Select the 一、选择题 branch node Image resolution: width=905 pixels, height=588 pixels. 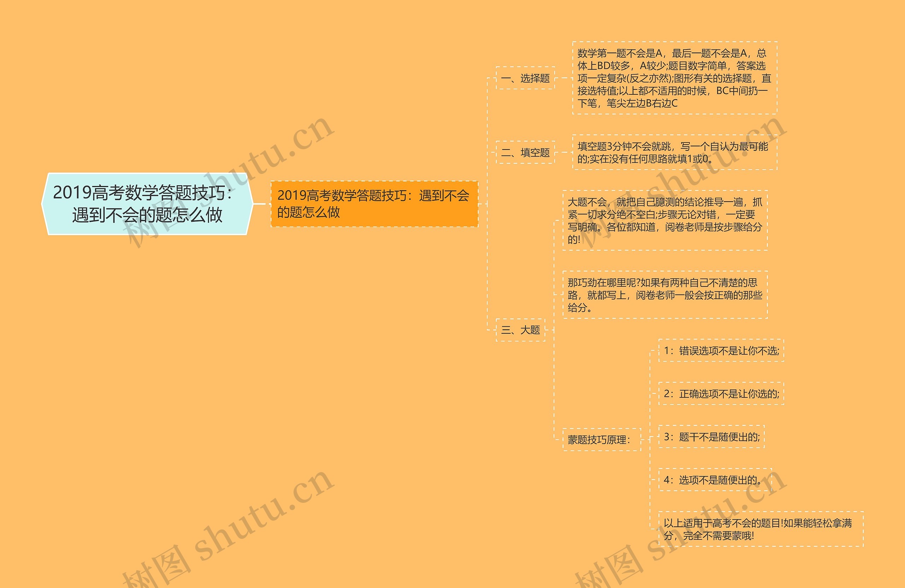(525, 78)
